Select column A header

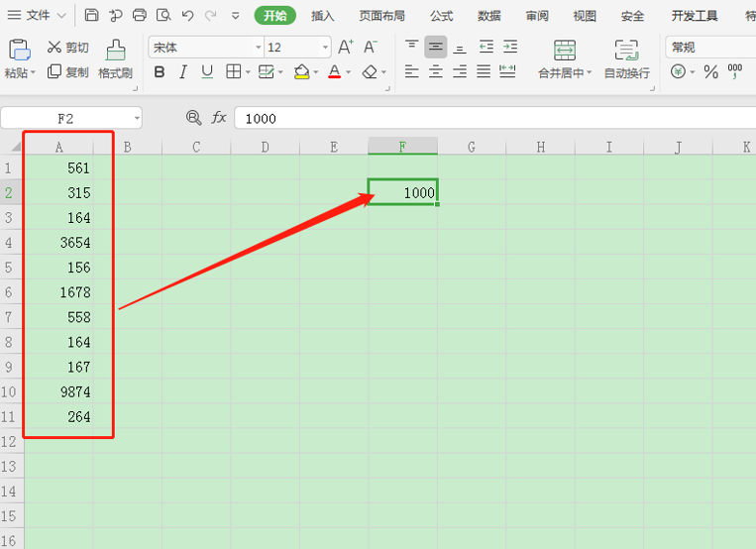click(58, 147)
